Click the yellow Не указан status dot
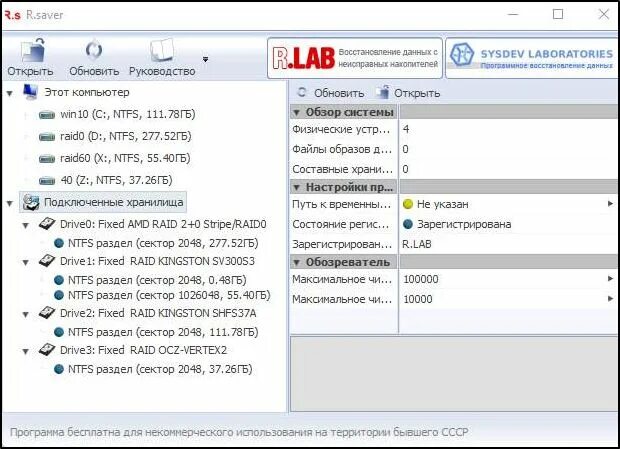Screen dimensions: 620x449 click(x=408, y=204)
